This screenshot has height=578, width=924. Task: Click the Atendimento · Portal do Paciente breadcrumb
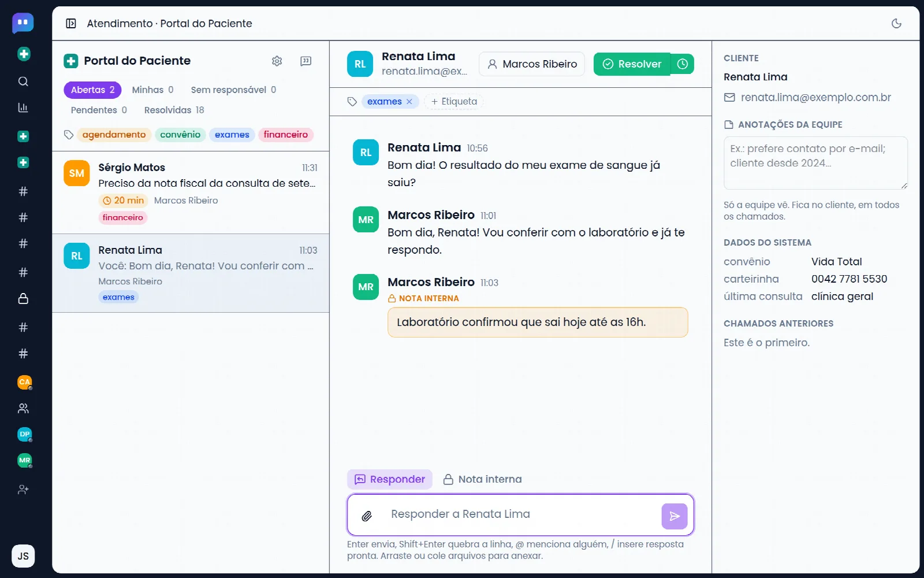[169, 24]
